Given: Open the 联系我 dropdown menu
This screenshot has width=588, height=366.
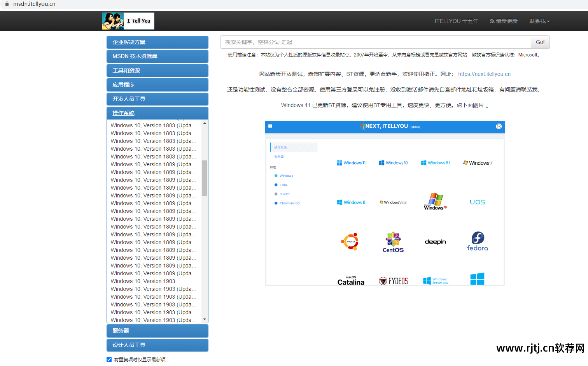Looking at the screenshot, I should point(539,21).
